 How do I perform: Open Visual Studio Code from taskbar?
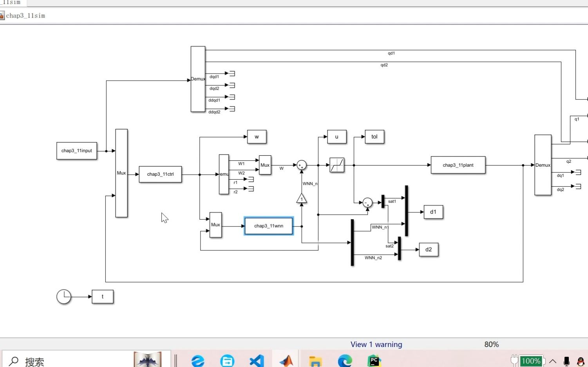257,360
